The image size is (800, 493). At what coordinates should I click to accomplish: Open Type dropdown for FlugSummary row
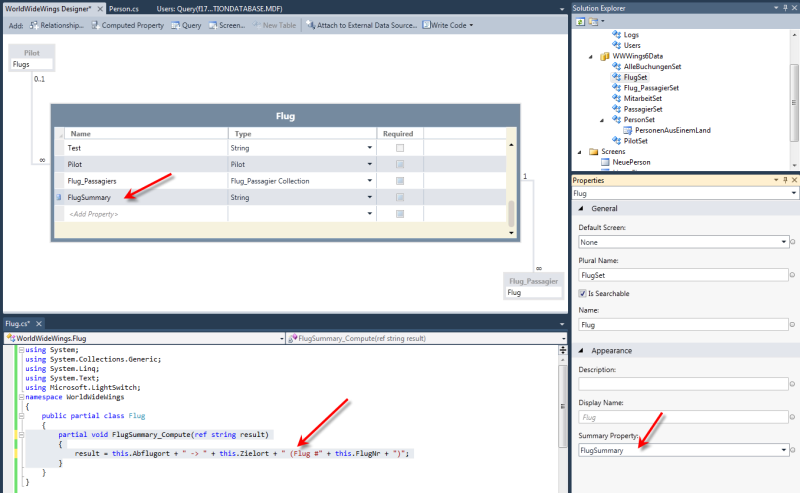pyautogui.click(x=370, y=198)
